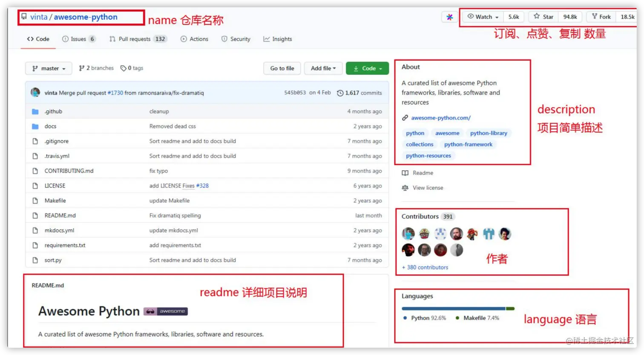Viewport: 644px width, 355px height.
Task: Select the collections topic tag
Action: coord(420,145)
